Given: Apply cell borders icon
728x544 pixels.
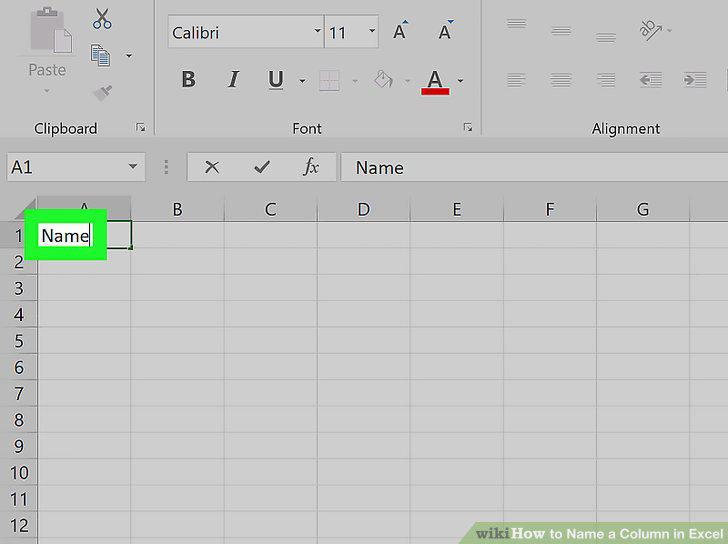Looking at the screenshot, I should click(x=329, y=81).
